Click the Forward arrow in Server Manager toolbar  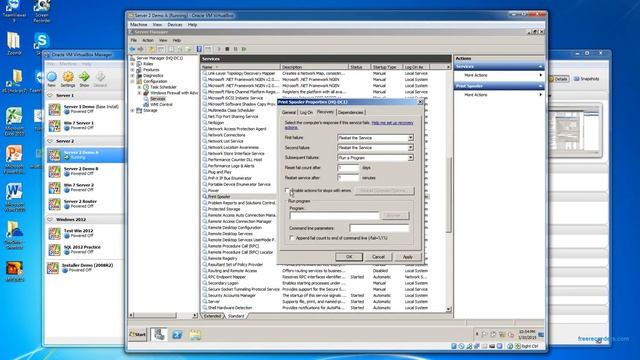tap(141, 49)
